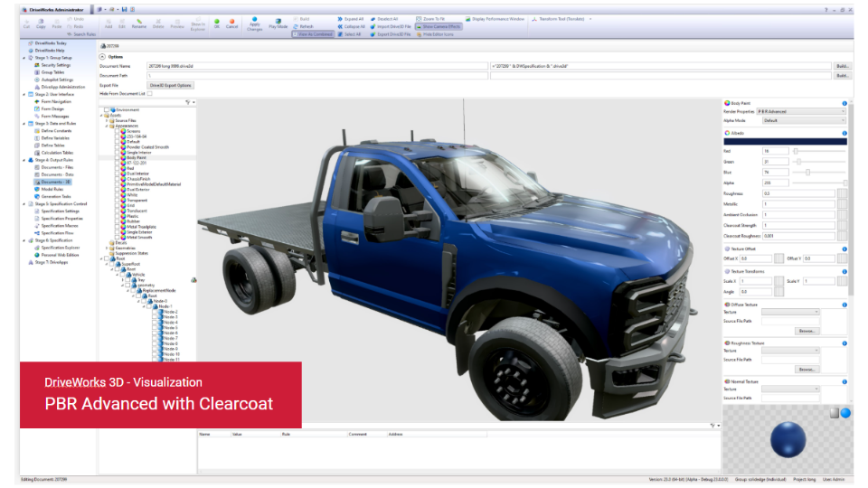Open the Transform Tool dropdown arrow
Image resolution: width=868 pixels, height=488 pixels.
(590, 19)
